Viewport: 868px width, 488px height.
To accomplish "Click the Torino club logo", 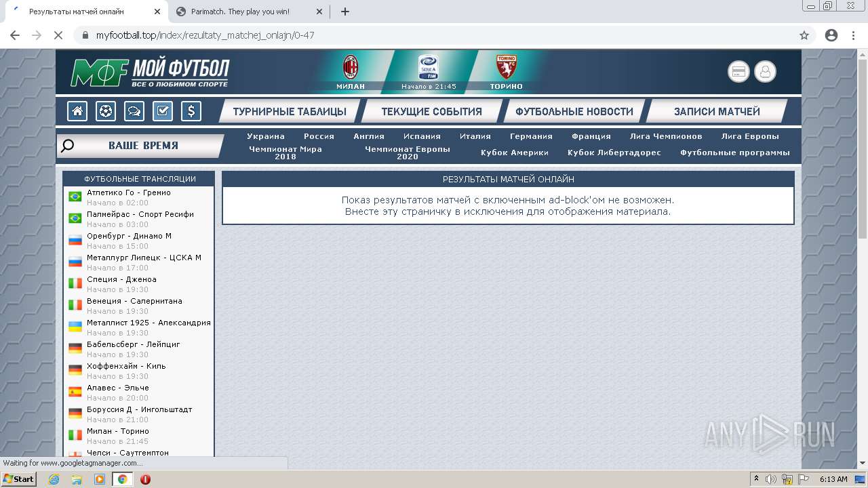I will coord(506,68).
